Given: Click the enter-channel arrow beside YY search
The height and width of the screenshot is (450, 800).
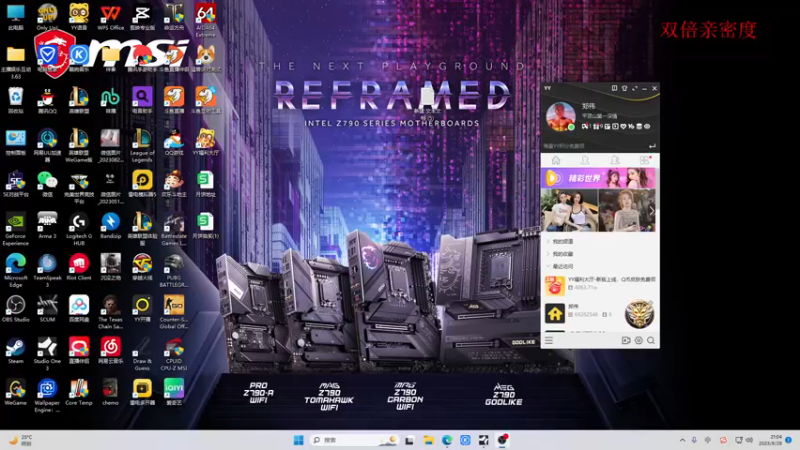Looking at the screenshot, I should click(x=652, y=146).
